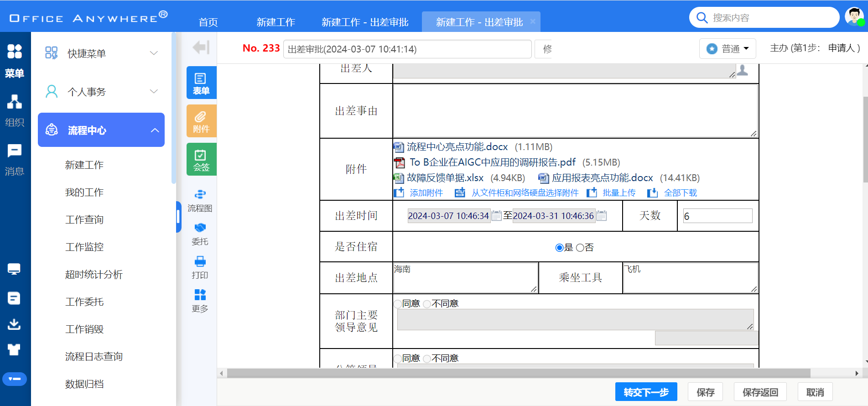The height and width of the screenshot is (406, 868).
Task: Select 不同意 in 部门主要领导意见
Action: pos(427,304)
